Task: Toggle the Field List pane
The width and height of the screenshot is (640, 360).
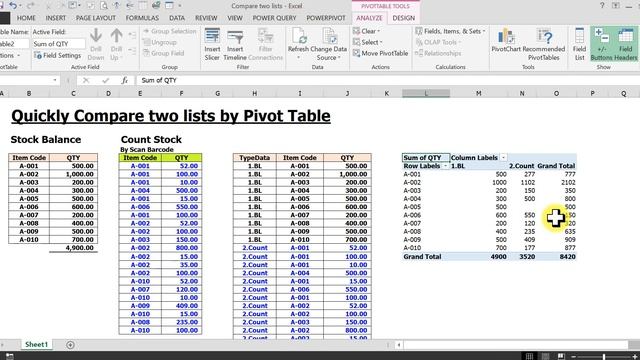Action: pyautogui.click(x=579, y=44)
